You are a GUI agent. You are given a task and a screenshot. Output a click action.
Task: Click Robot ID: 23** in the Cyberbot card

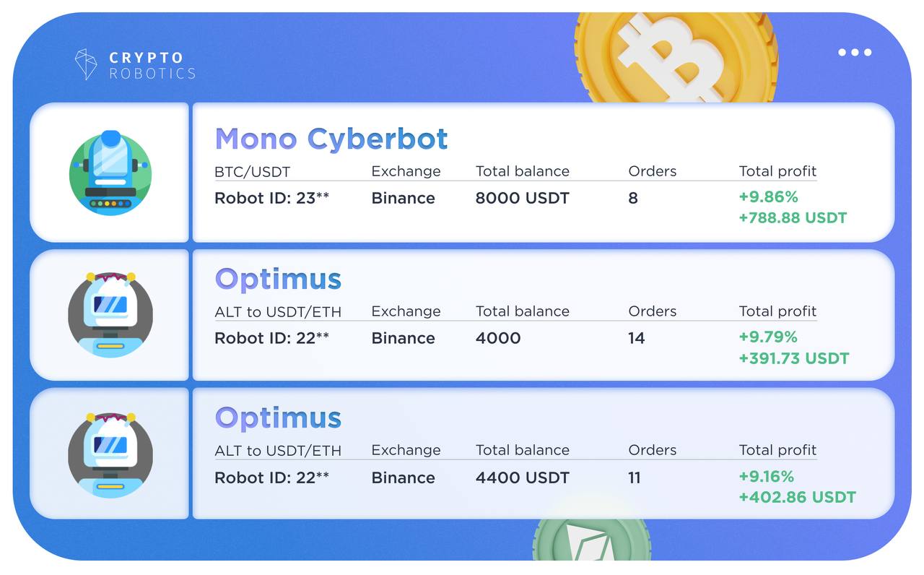coord(272,198)
